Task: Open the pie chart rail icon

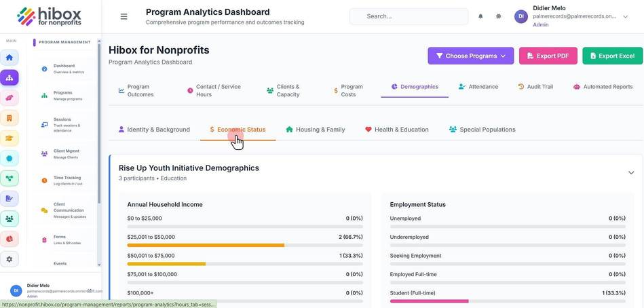Action: pos(9,239)
